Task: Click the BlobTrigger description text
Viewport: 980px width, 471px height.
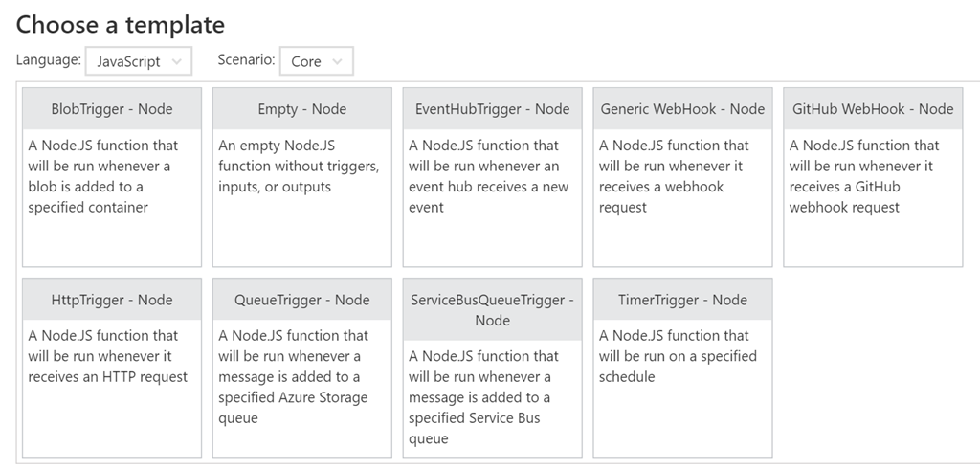Action: [103, 176]
